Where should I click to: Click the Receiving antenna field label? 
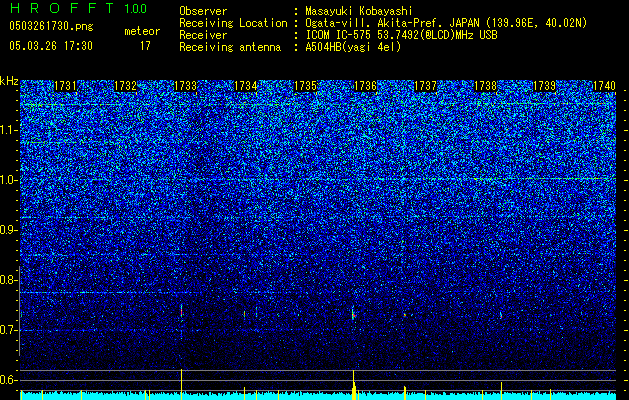click(230, 47)
